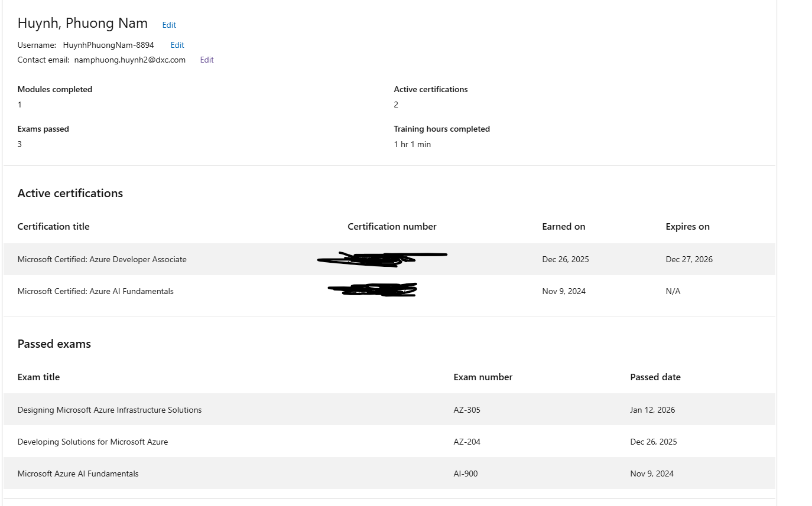The height and width of the screenshot is (506, 812).
Task: Click Edit next to the Contact email
Action: 206,60
